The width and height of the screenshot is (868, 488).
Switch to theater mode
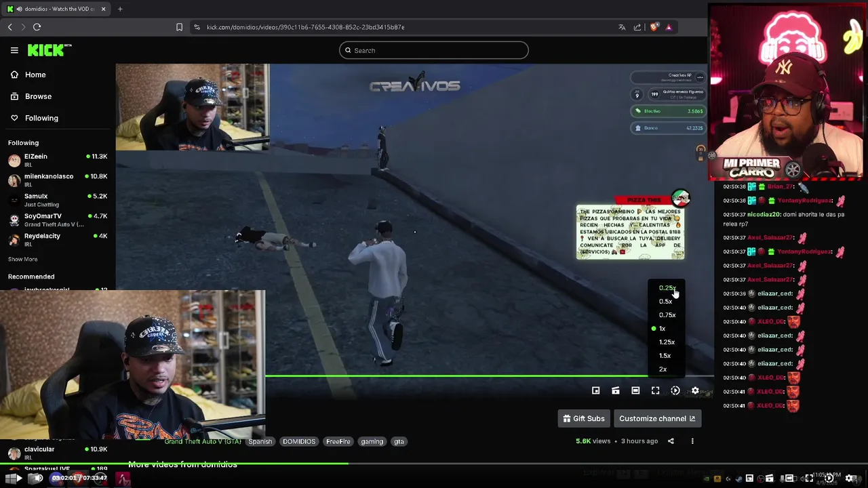point(635,390)
